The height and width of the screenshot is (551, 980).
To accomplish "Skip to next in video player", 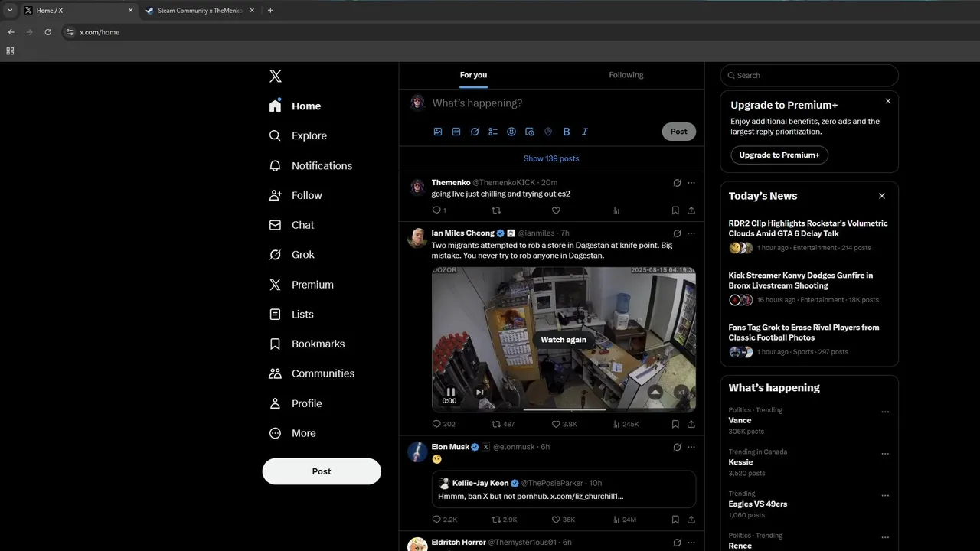I will [x=480, y=392].
